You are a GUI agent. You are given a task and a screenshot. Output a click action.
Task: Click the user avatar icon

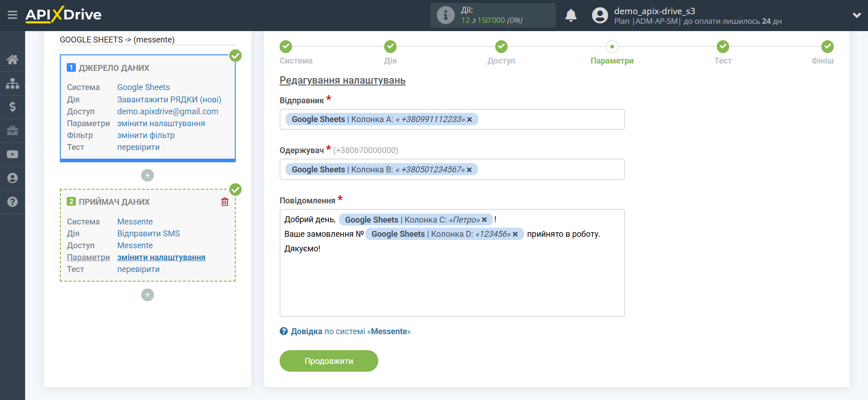pos(600,16)
